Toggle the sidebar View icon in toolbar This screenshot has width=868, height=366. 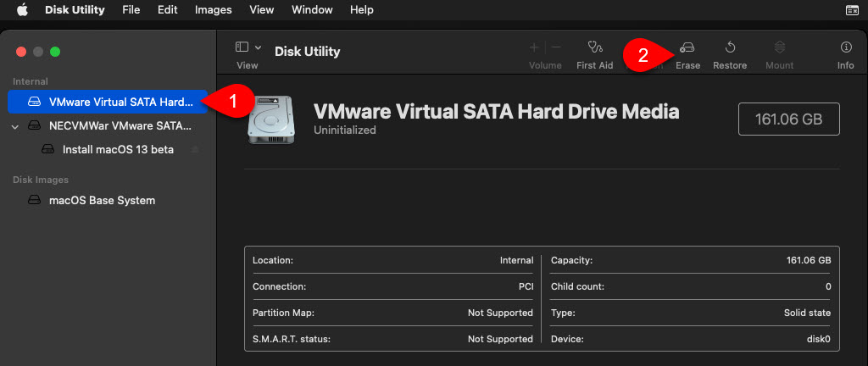point(242,47)
